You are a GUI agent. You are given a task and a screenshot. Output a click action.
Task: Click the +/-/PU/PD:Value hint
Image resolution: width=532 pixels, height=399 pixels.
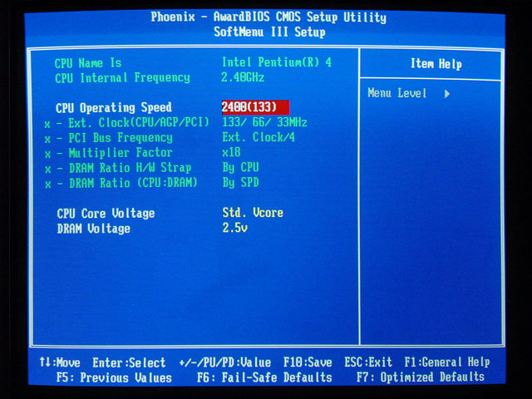[225, 362]
